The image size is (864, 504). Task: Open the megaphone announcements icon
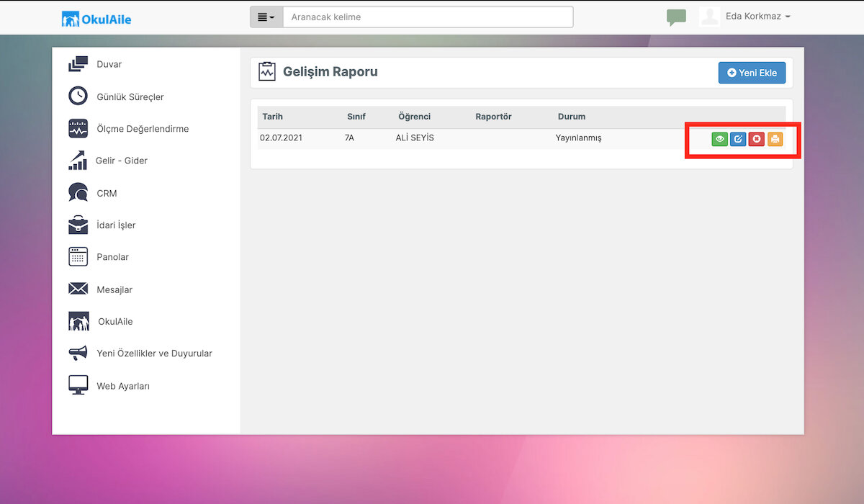[78, 354]
